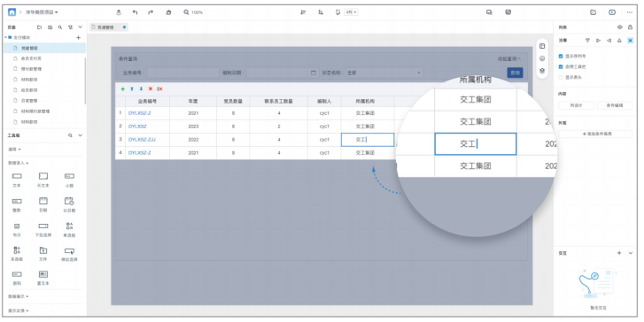The image size is (644, 322).
Task: Click the blue move-down arrow in table toolbar
Action: pyautogui.click(x=141, y=89)
